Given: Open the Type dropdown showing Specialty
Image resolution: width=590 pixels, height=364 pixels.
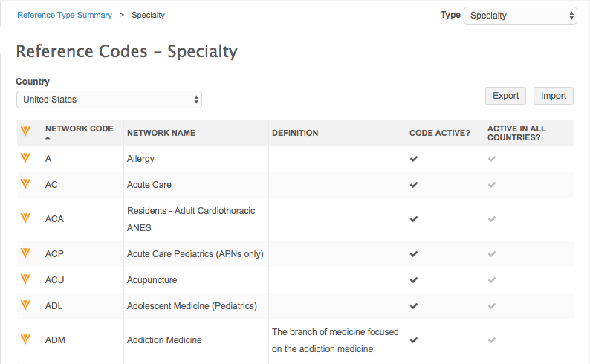Looking at the screenshot, I should coord(520,16).
